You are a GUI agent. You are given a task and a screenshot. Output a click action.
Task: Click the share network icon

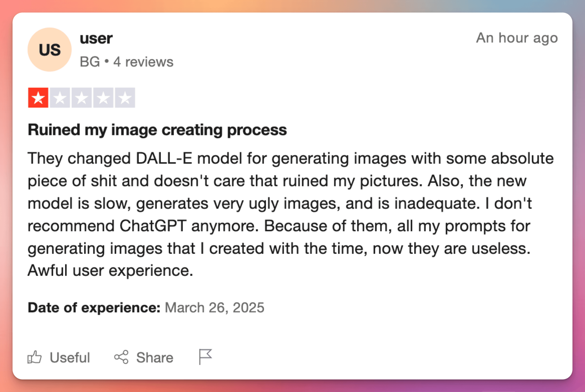pos(121,357)
